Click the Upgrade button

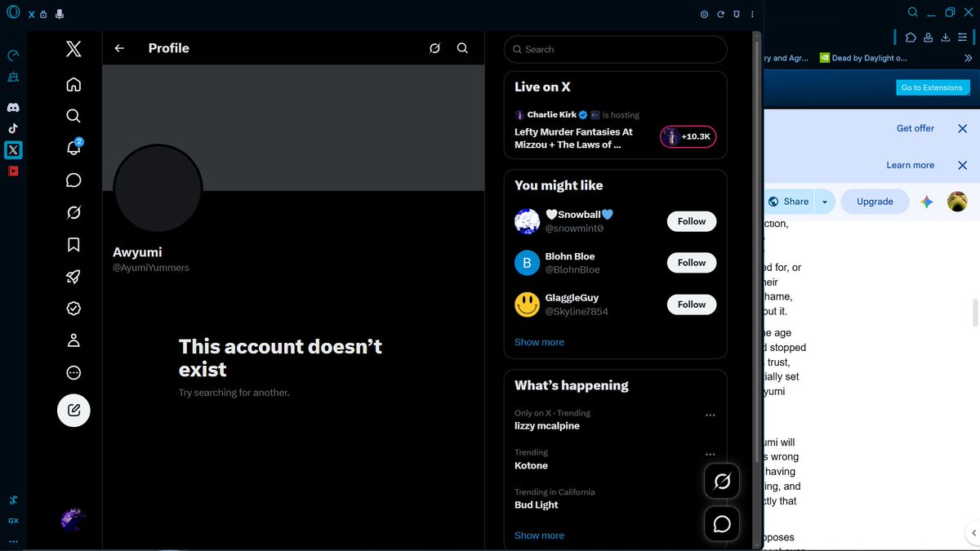tap(875, 202)
